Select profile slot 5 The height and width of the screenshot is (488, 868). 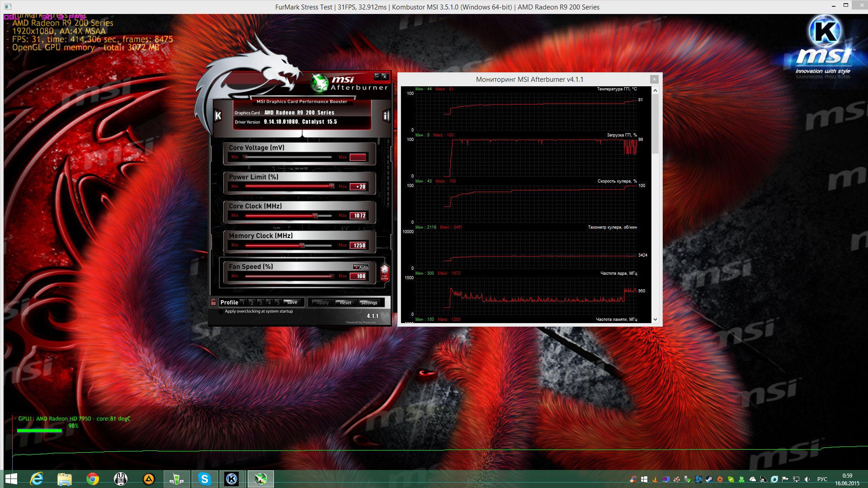click(278, 302)
